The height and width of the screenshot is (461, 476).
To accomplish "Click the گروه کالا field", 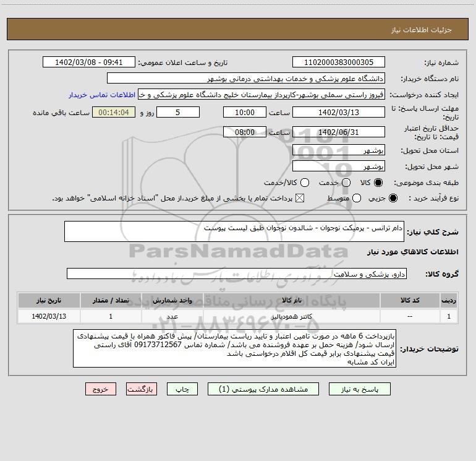I will 237,274.
